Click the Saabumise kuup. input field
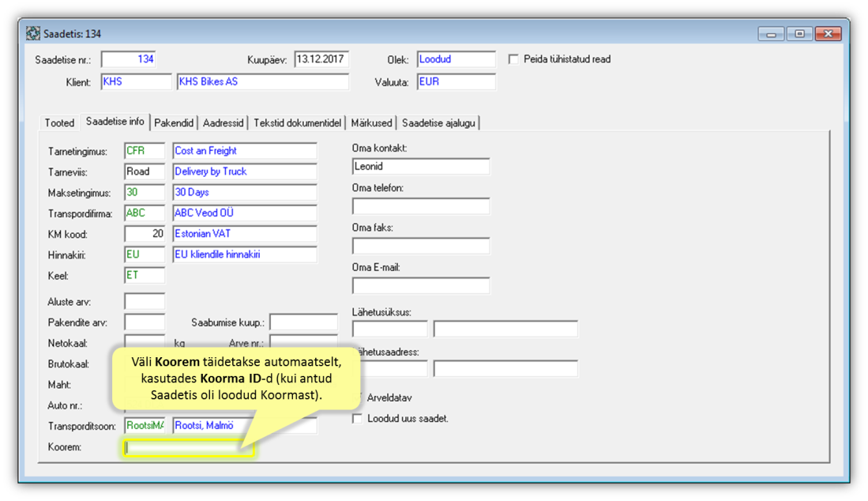868x501 pixels. (x=304, y=322)
